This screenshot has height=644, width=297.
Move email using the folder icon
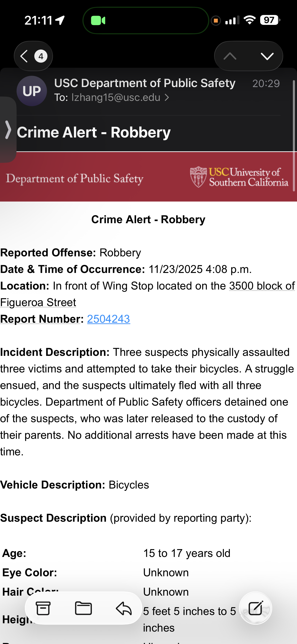[83, 608]
